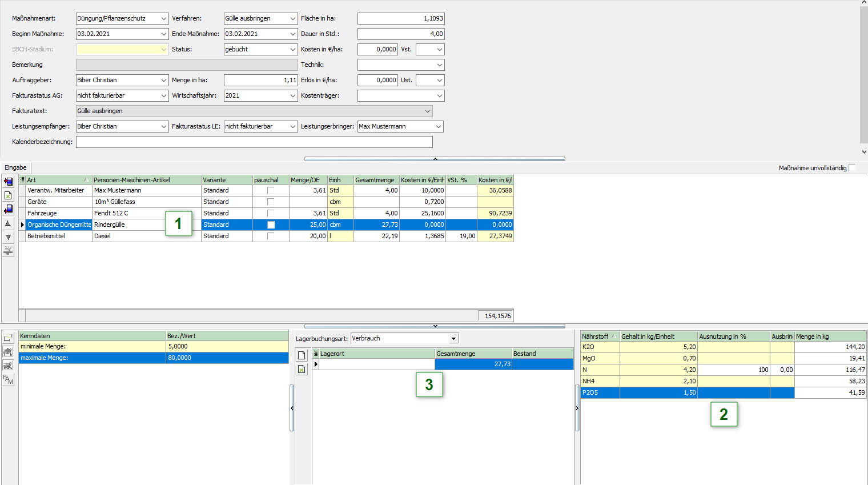Image resolution: width=868 pixels, height=485 pixels.
Task: Check pauschal for the Betriebsmittel row
Action: 271,236
